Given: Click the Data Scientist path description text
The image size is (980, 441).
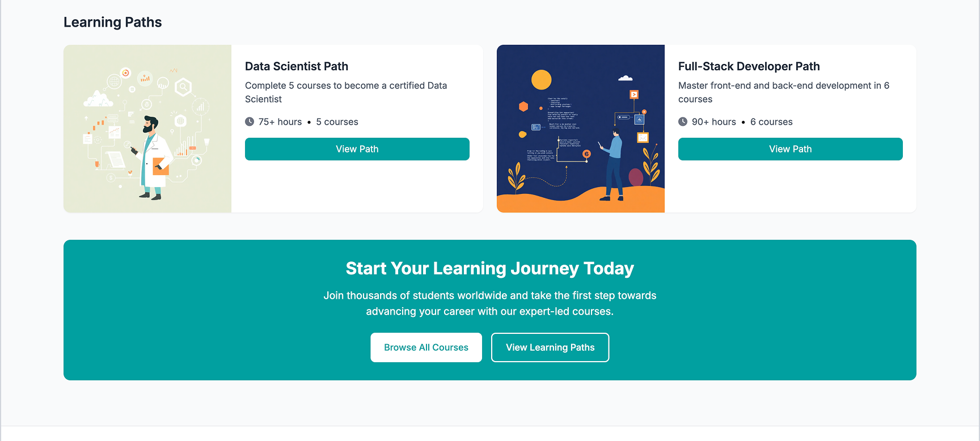Looking at the screenshot, I should tap(346, 92).
